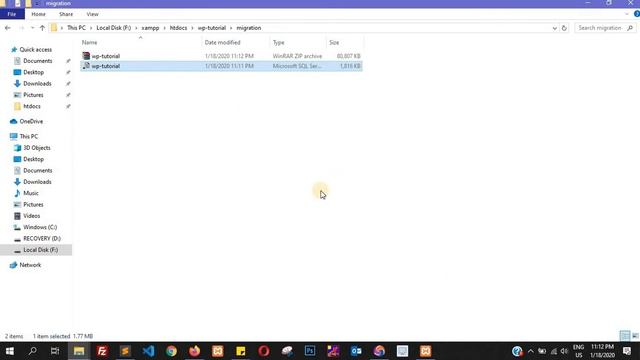Viewport: 640px width, 360px height.
Task: Click 'htdocs' breadcrumb segment
Action: tap(178, 28)
